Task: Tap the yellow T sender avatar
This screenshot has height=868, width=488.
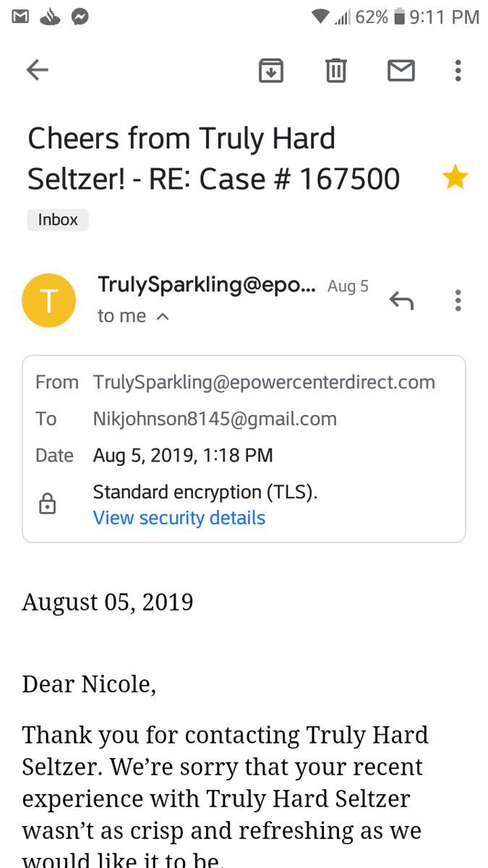Action: (x=49, y=300)
